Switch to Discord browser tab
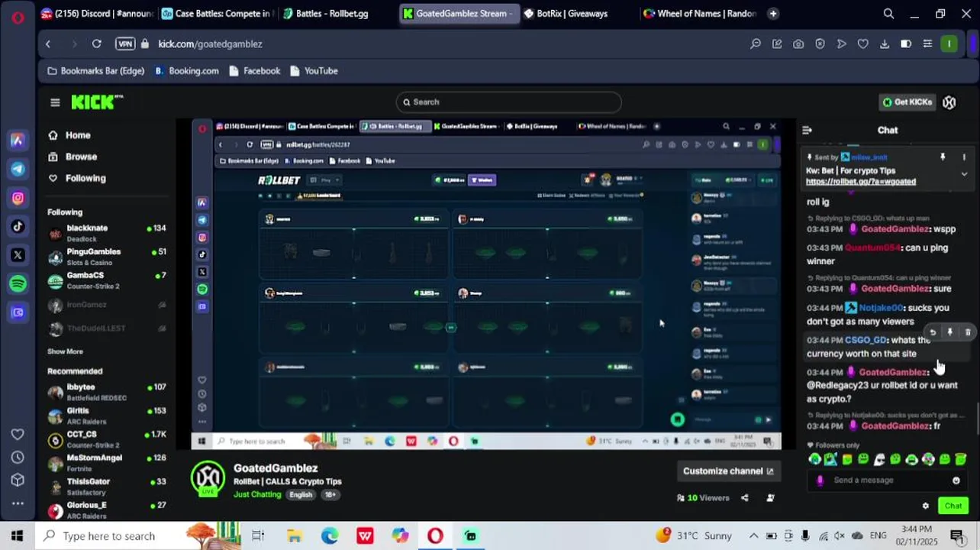The width and height of the screenshot is (980, 550). pos(97,14)
